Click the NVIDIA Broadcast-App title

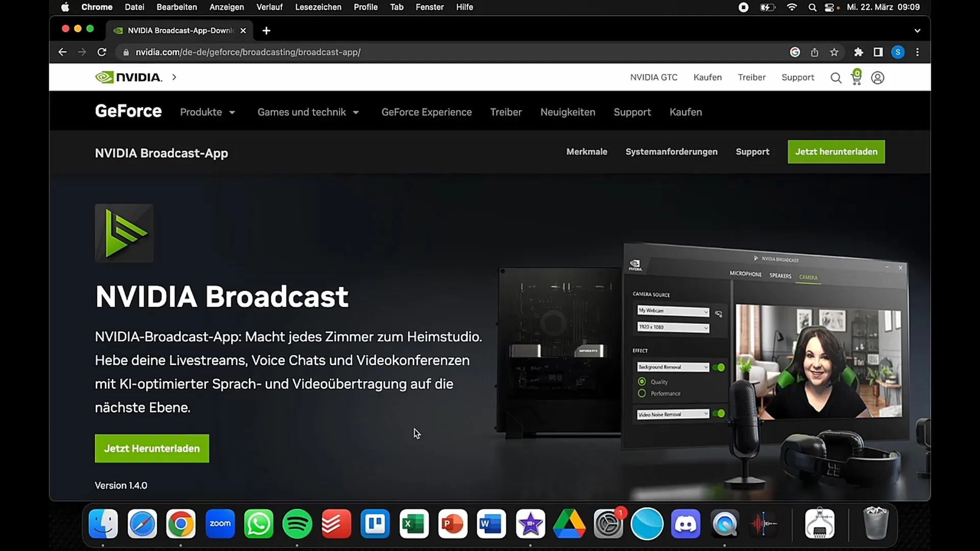coord(161,153)
